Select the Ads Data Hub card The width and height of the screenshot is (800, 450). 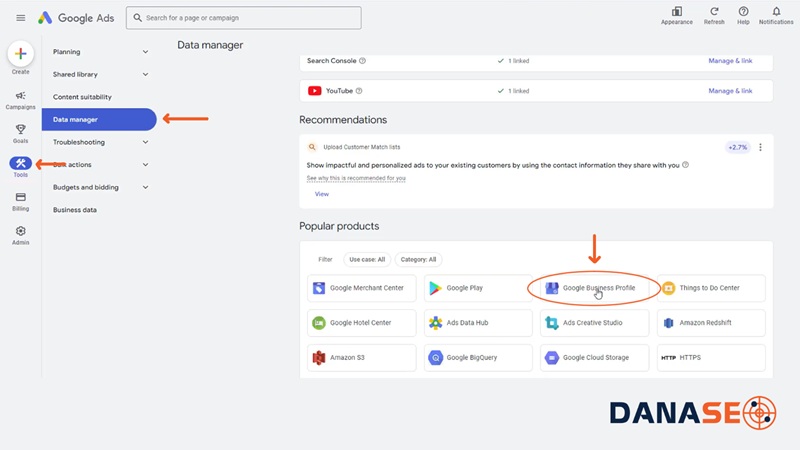click(x=478, y=322)
